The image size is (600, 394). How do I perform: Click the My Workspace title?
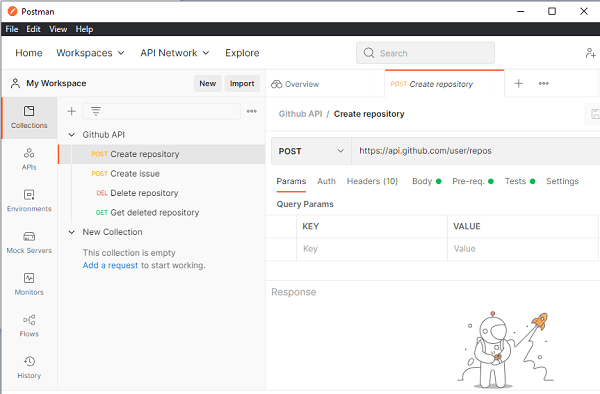[x=56, y=83]
